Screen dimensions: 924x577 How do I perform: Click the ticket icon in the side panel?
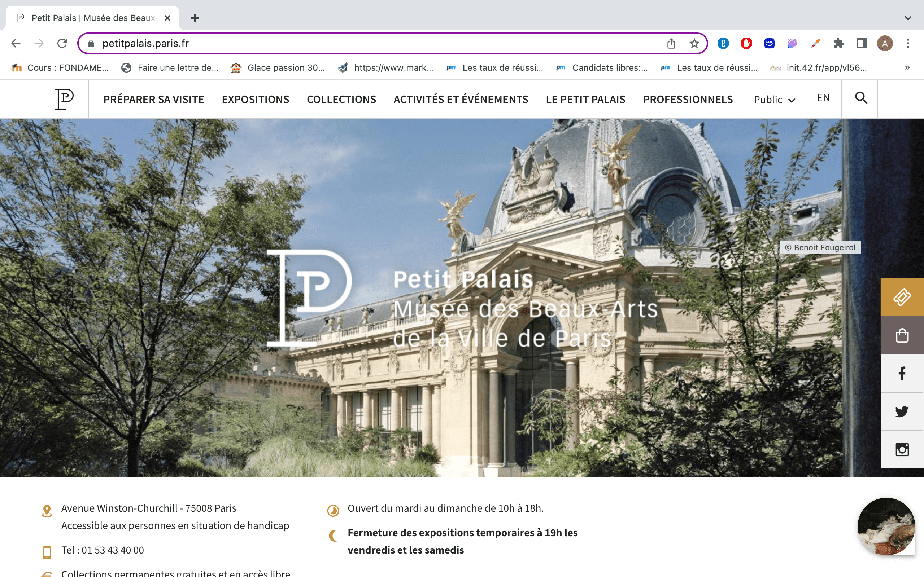[902, 297]
